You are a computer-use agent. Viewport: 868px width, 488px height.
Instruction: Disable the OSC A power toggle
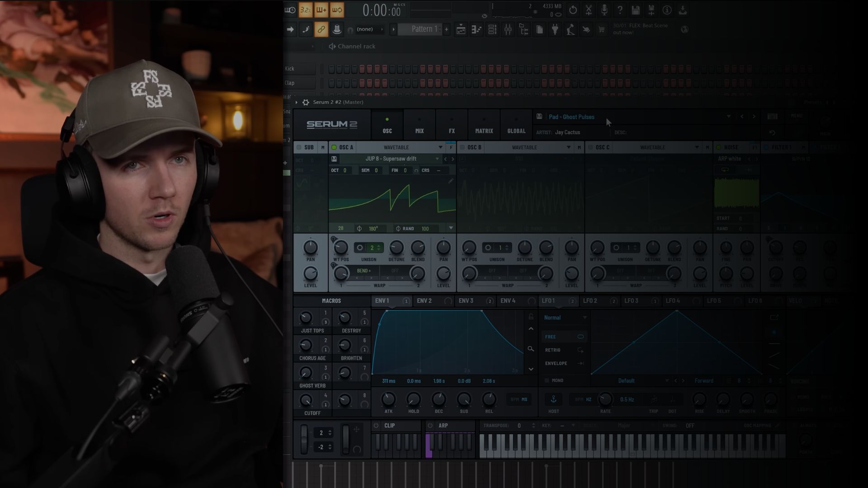click(x=334, y=147)
